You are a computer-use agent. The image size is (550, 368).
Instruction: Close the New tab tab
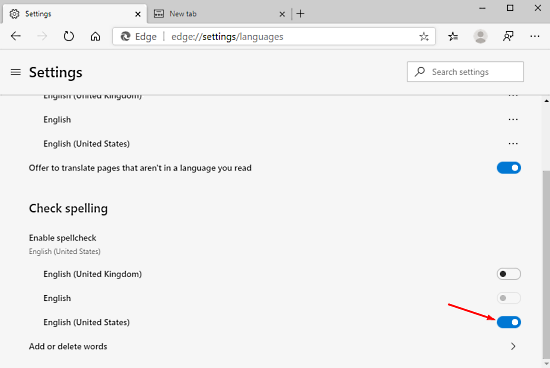282,14
